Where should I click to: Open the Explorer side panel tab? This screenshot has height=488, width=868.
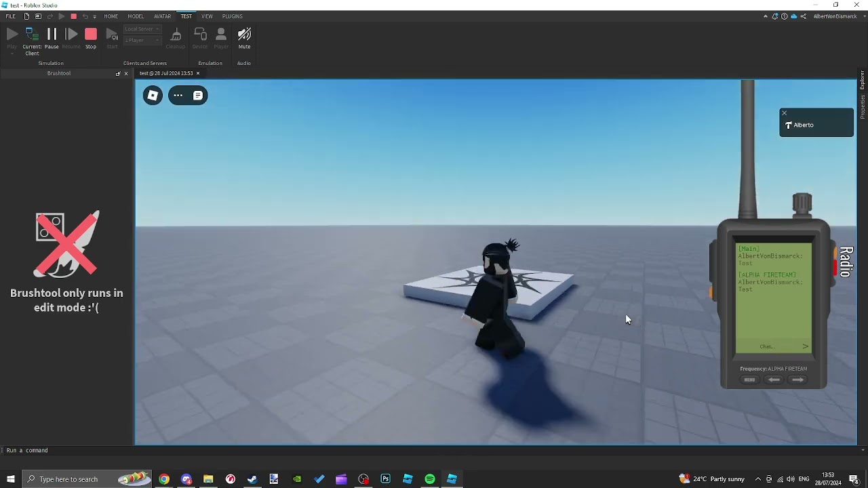[x=863, y=80]
